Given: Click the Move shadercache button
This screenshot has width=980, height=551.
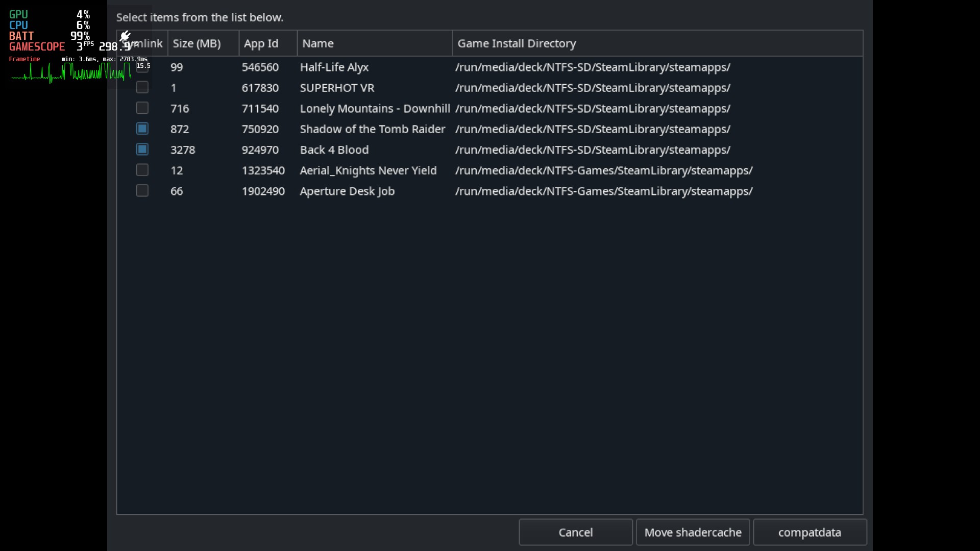Looking at the screenshot, I should tap(693, 532).
